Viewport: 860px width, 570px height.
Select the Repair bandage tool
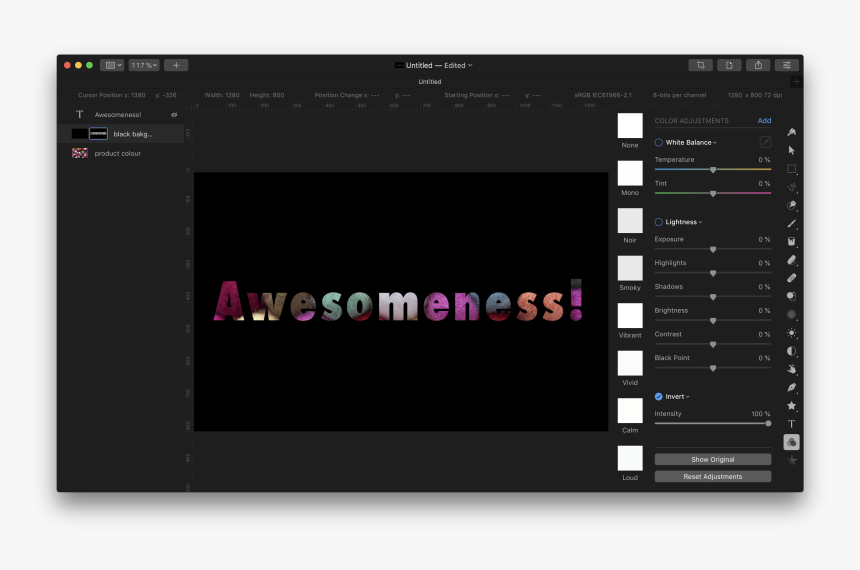(x=791, y=278)
